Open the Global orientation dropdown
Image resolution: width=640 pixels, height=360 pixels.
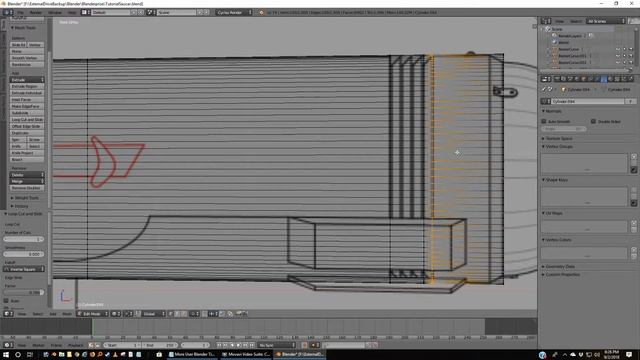tap(152, 313)
